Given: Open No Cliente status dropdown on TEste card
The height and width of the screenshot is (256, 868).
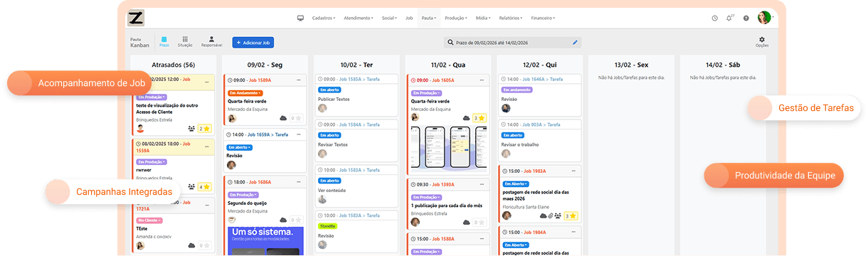Looking at the screenshot, I should click(x=149, y=220).
